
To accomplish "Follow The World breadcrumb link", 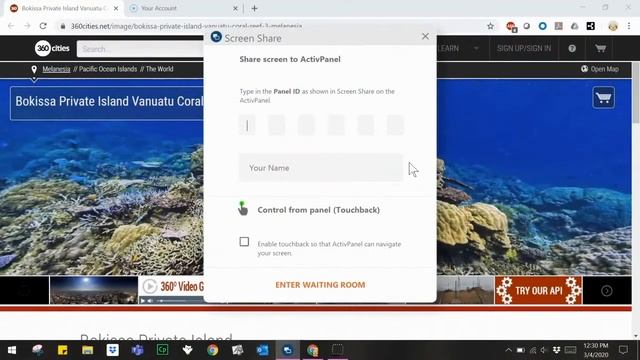I will coord(160,69).
